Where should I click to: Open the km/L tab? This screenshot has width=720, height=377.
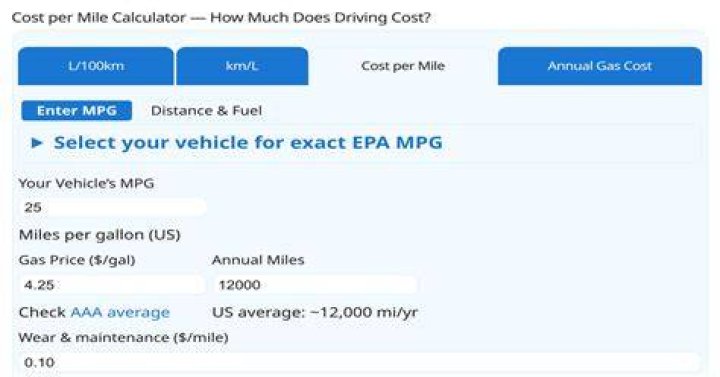coord(242,66)
